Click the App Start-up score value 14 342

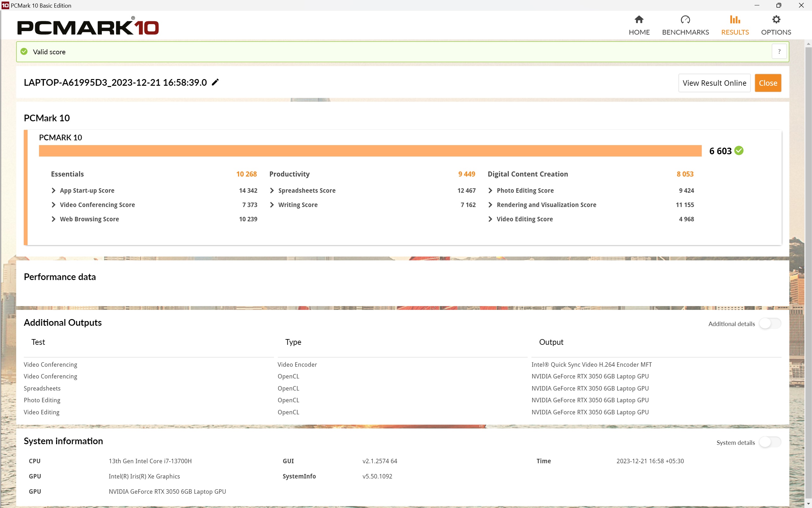(248, 190)
